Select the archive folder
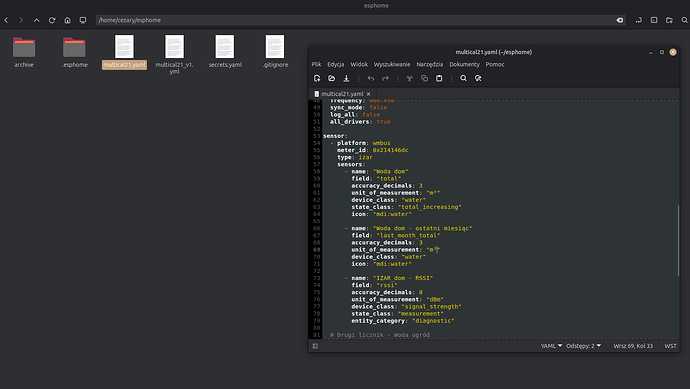 coord(24,52)
